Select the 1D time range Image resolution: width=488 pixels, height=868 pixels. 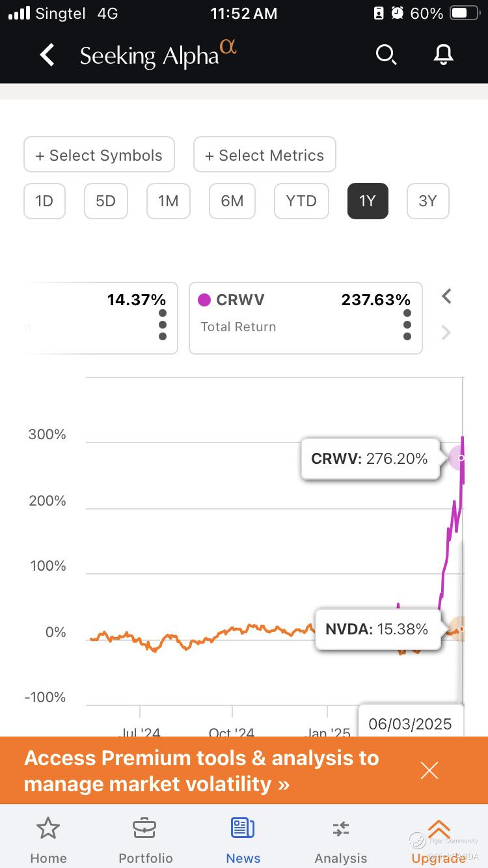coord(44,201)
